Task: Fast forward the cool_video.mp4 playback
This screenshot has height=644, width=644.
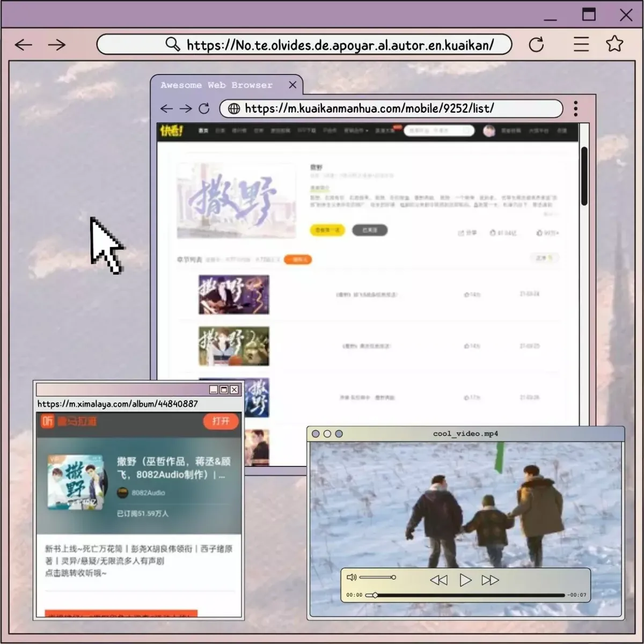Action: point(490,580)
